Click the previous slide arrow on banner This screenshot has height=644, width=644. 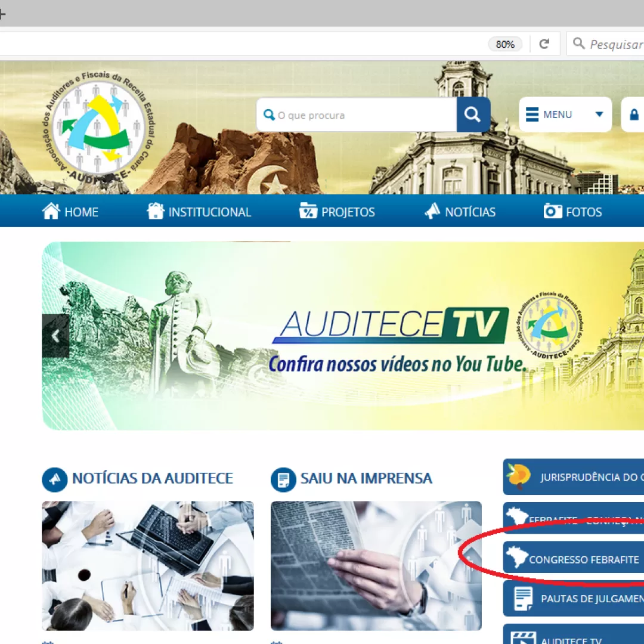tap(55, 336)
